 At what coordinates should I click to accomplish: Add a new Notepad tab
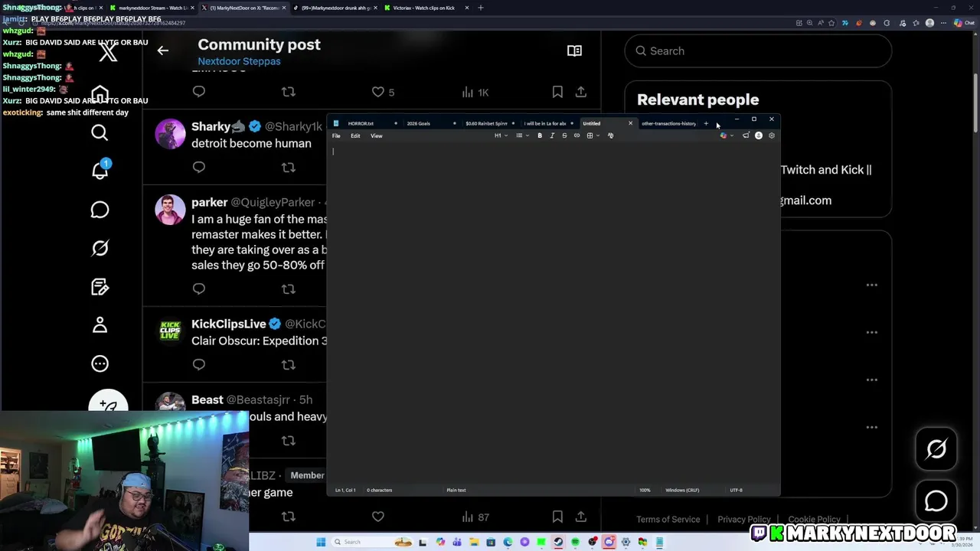[x=706, y=123]
